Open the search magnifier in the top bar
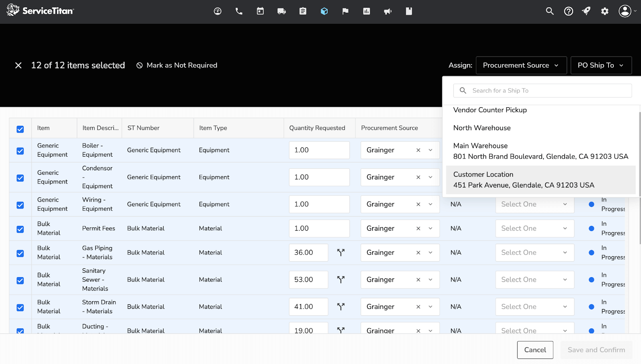This screenshot has height=364, width=641. click(x=550, y=11)
